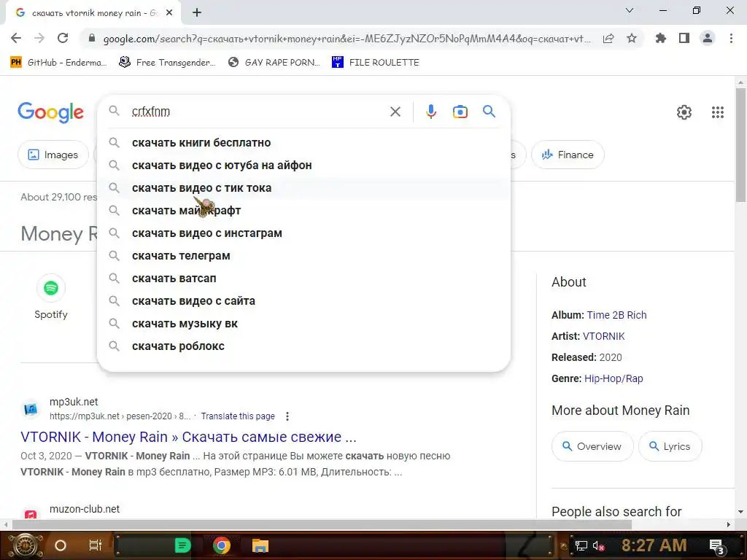The width and height of the screenshot is (747, 560).
Task: Open the Chrome profile avatar
Action: [x=708, y=38]
